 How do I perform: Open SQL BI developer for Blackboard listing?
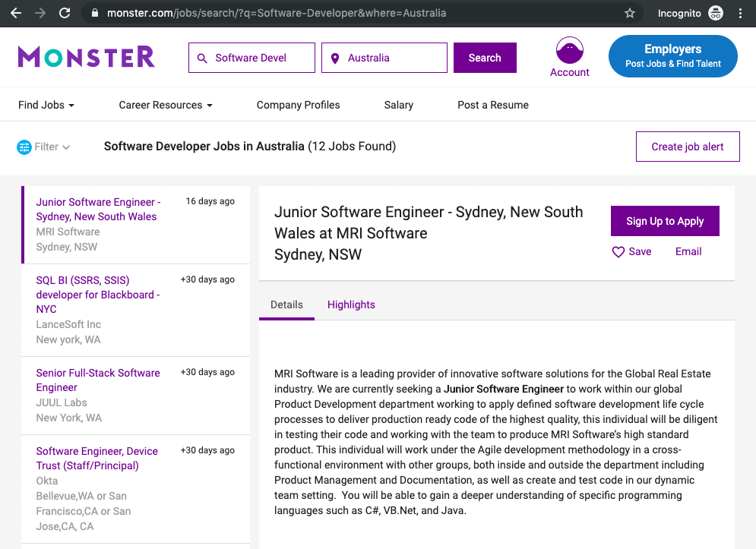point(98,295)
